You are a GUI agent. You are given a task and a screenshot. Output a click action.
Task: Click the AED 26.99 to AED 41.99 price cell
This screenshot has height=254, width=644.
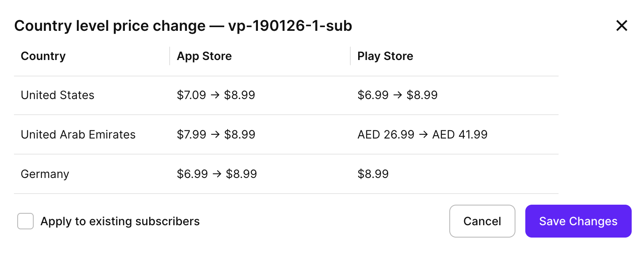point(422,134)
